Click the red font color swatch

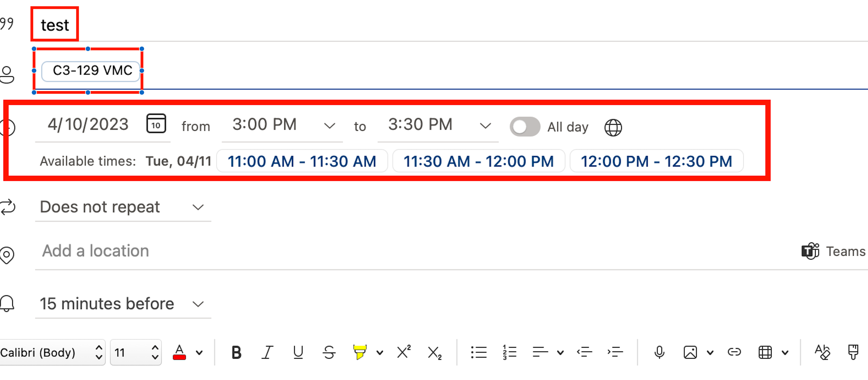click(x=179, y=352)
